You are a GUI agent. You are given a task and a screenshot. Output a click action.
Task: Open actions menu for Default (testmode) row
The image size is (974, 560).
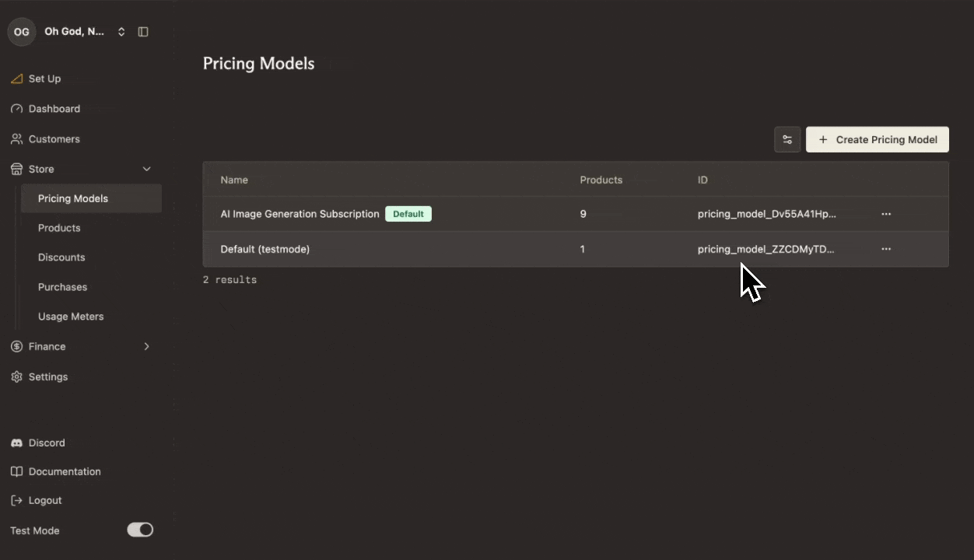point(886,249)
